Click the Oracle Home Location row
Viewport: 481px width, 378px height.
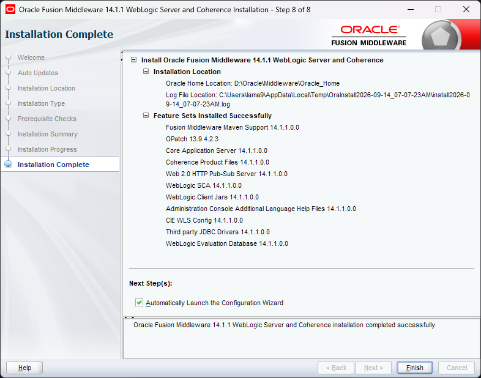252,83
